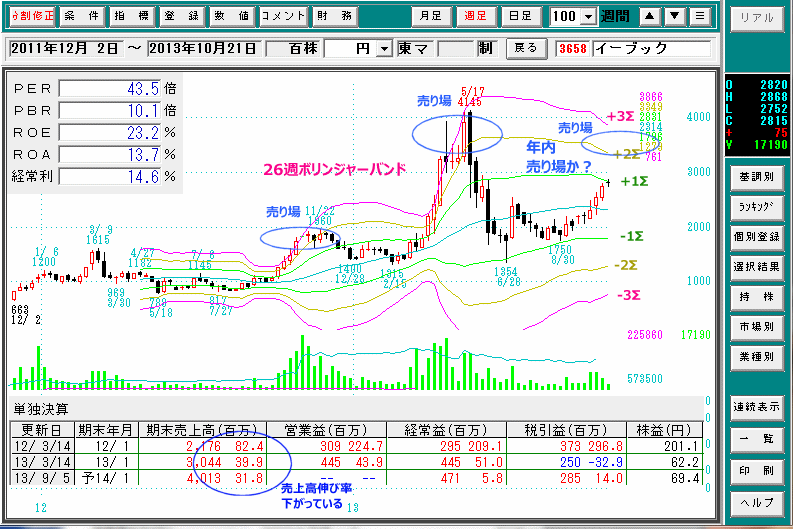Click the ROE value 23.2
Viewport: 793px width, 529px height.
110,133
